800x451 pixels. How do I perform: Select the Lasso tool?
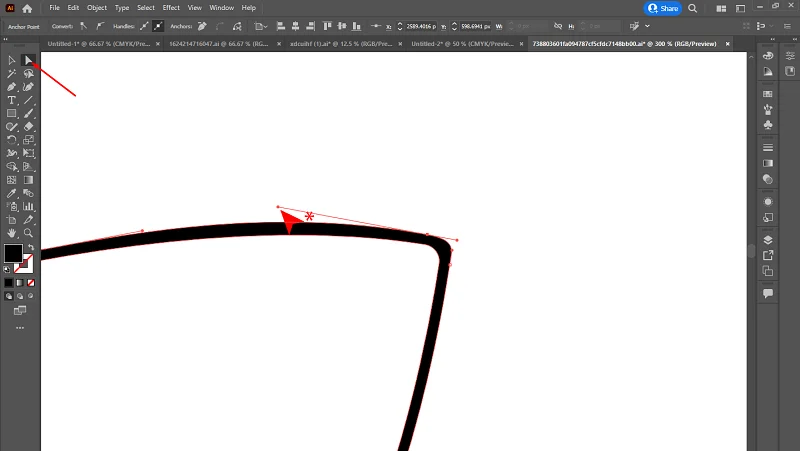29,73
